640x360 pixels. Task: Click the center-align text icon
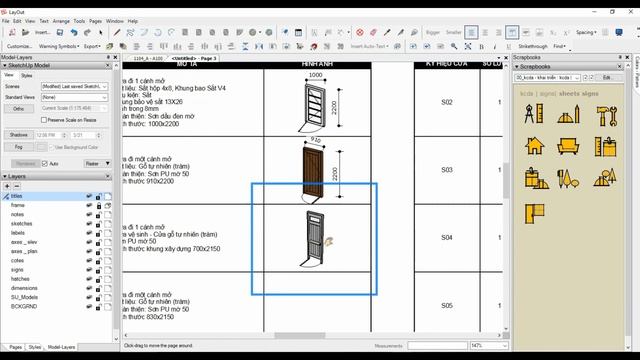485,32
